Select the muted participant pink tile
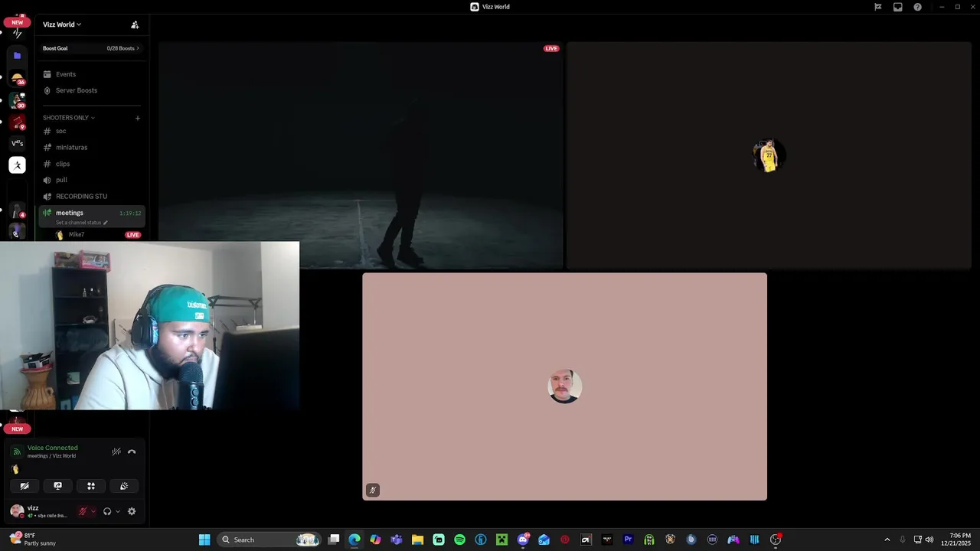This screenshot has width=980, height=551. click(x=564, y=386)
